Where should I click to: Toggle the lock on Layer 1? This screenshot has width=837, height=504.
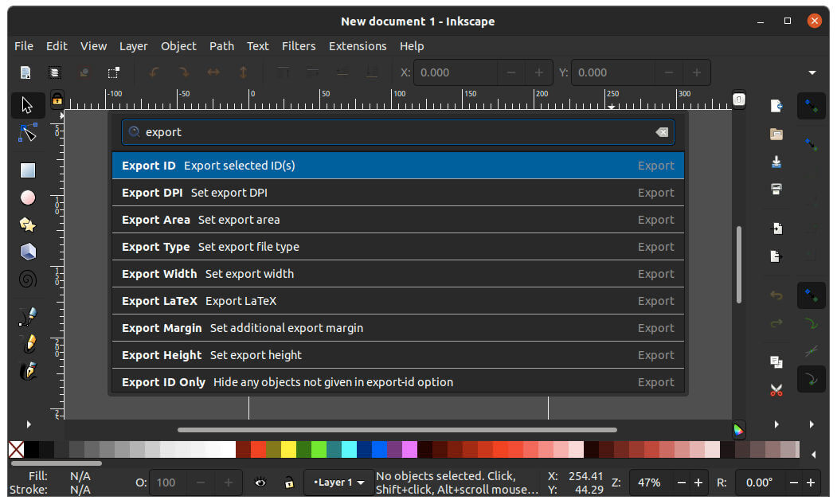(x=289, y=483)
